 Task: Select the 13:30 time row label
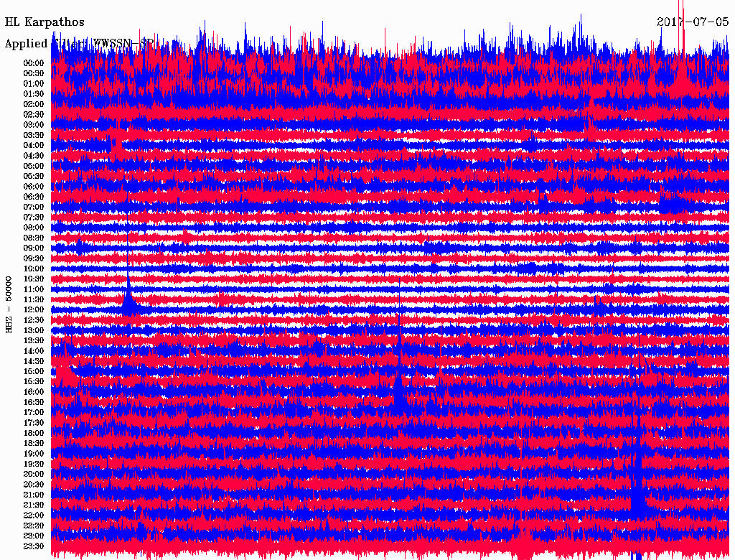34,341
